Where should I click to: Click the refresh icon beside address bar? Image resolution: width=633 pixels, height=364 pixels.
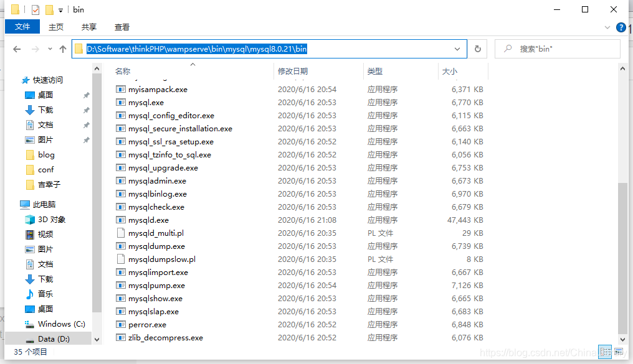click(477, 49)
